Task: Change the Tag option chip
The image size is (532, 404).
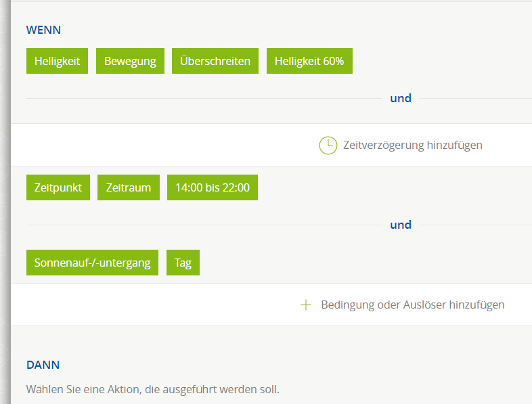Action: pyautogui.click(x=183, y=263)
